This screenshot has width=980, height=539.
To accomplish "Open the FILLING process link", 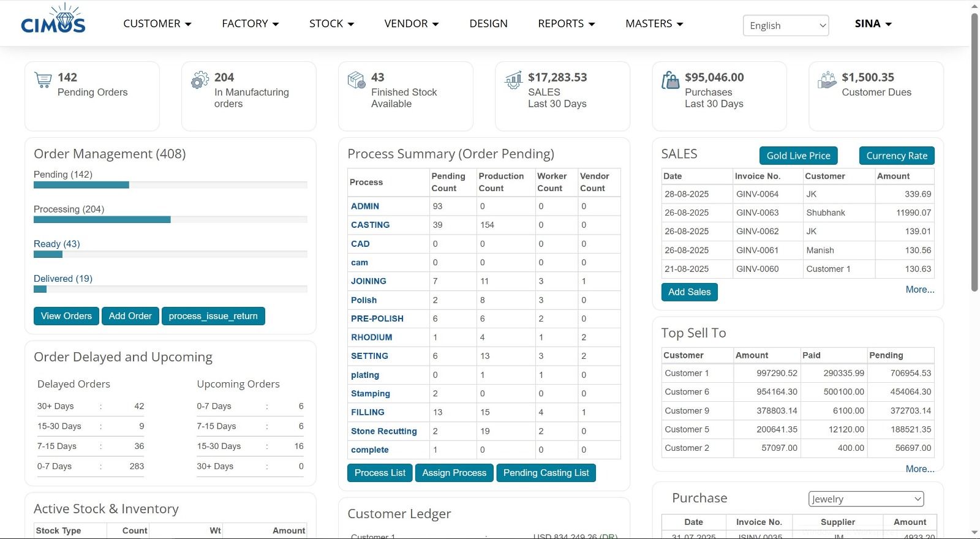I will pos(367,412).
